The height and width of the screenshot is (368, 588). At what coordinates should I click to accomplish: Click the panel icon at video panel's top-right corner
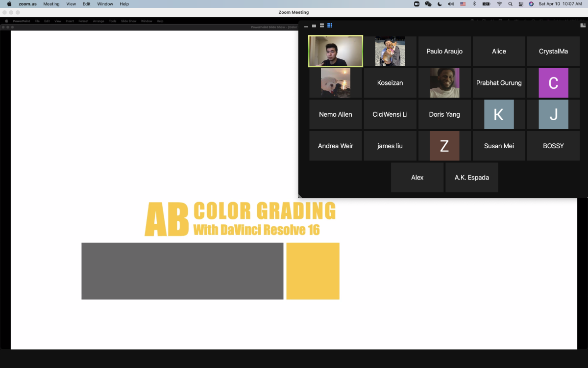pos(583,25)
